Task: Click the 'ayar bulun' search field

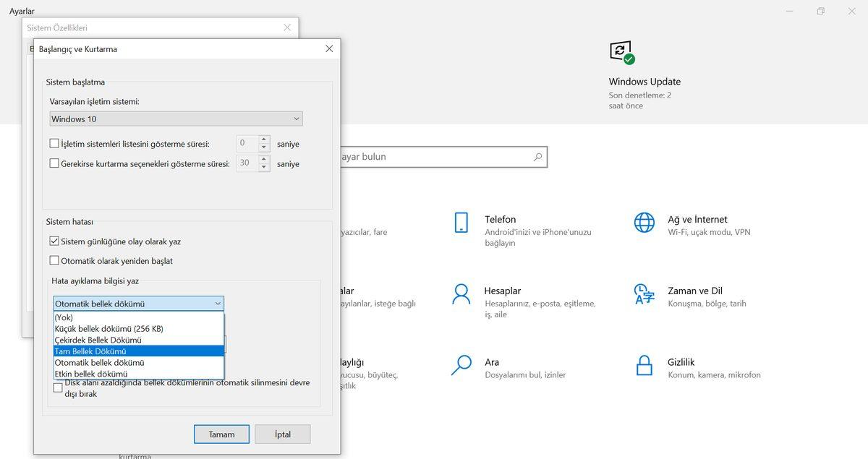Action: click(x=434, y=157)
